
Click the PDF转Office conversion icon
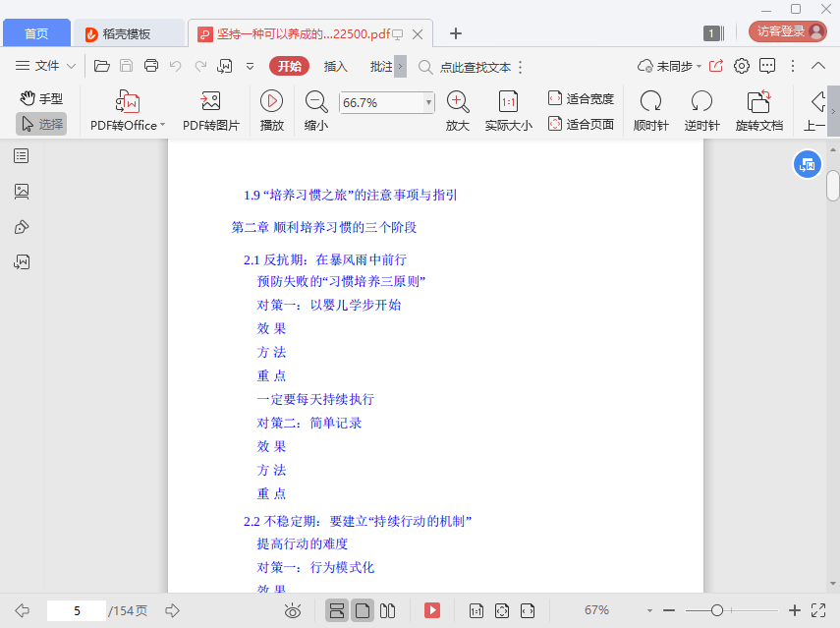pos(128,101)
